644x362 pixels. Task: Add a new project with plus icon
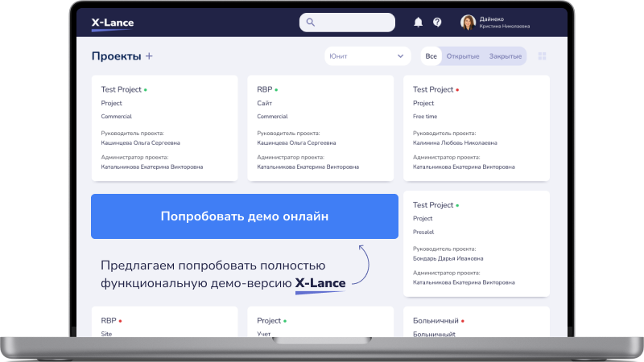[149, 56]
